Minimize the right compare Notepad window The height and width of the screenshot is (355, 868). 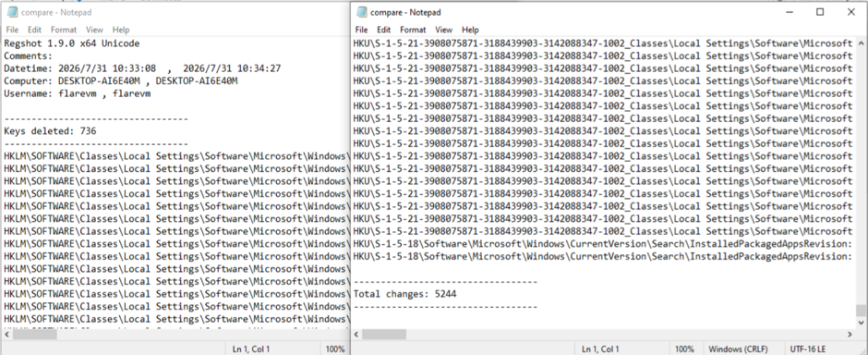coord(790,12)
